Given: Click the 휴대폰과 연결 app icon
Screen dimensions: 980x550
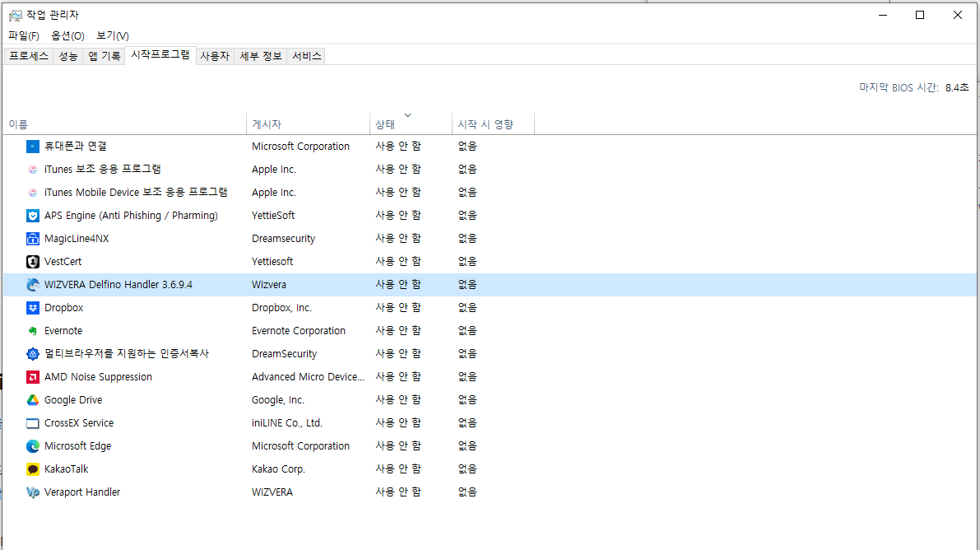Looking at the screenshot, I should (x=33, y=147).
